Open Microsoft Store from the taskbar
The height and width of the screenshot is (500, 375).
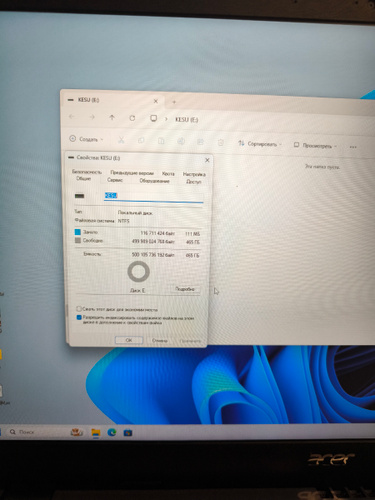128,433
